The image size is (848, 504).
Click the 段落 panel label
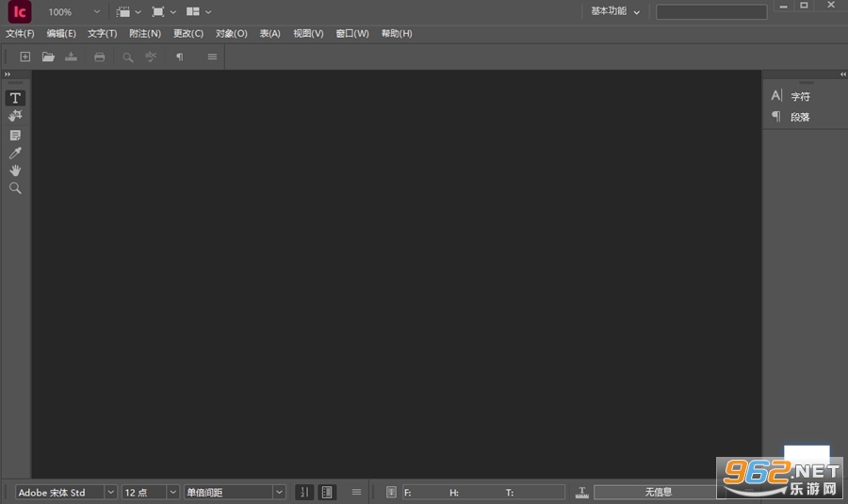point(800,117)
